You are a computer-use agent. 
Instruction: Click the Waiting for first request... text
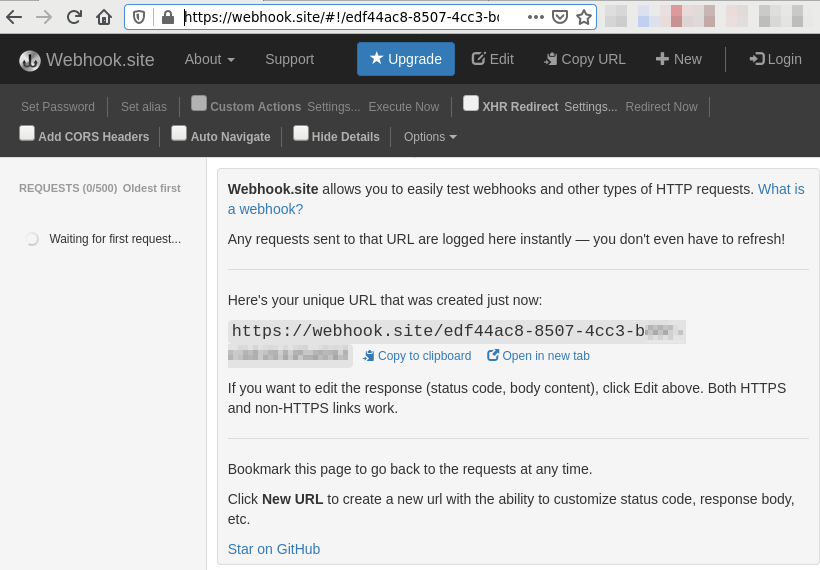point(115,239)
